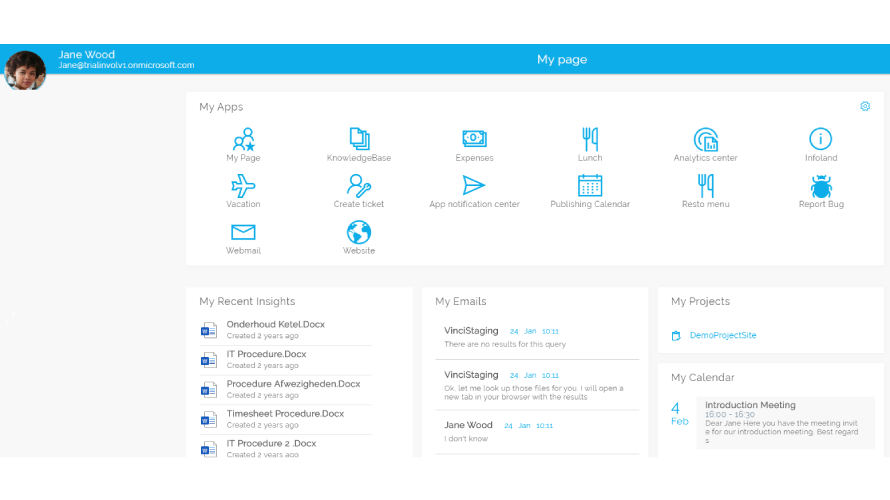Click the My Calendar heading
Image resolution: width=890 pixels, height=500 pixels.
703,377
